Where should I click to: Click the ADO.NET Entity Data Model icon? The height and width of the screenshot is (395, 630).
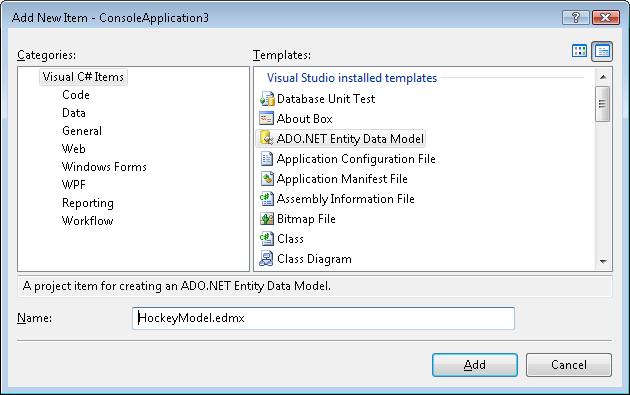click(x=266, y=138)
